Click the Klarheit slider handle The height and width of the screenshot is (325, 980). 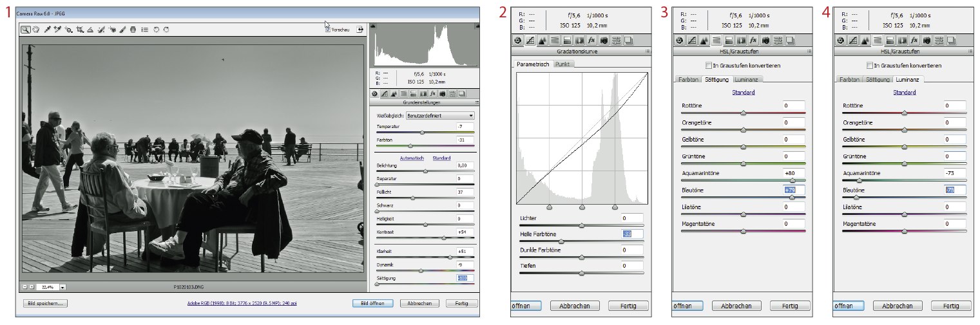coord(450,256)
